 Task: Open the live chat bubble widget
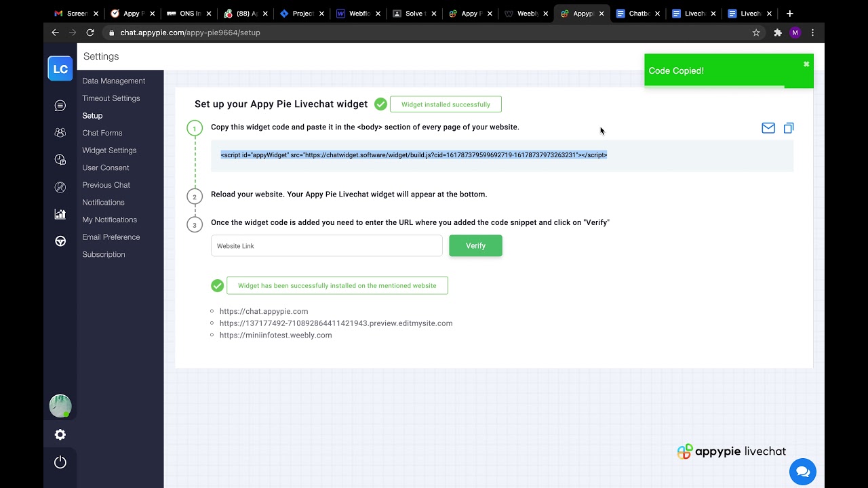pyautogui.click(x=803, y=472)
